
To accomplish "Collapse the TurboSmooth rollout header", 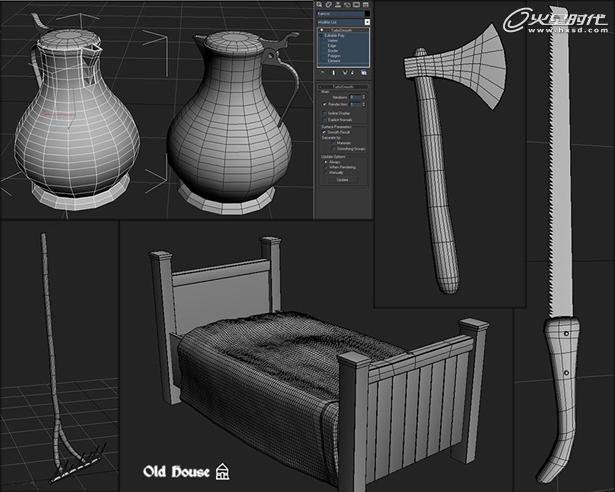I will tap(343, 86).
